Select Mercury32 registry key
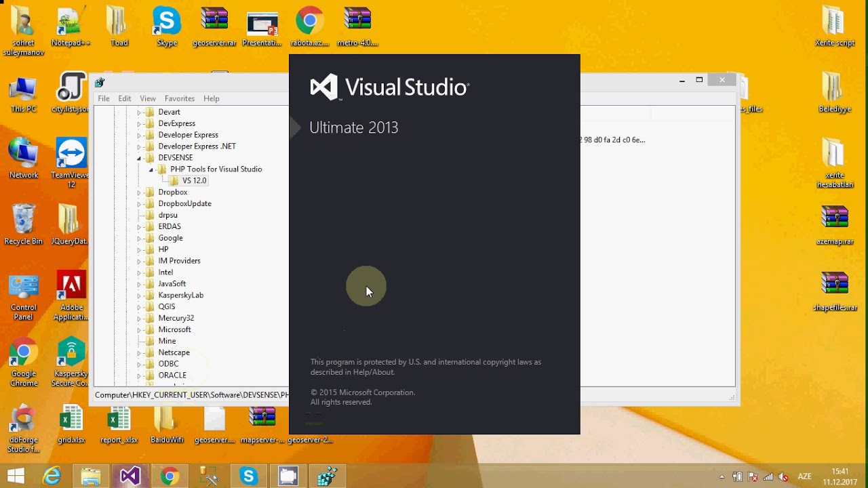 click(x=176, y=318)
